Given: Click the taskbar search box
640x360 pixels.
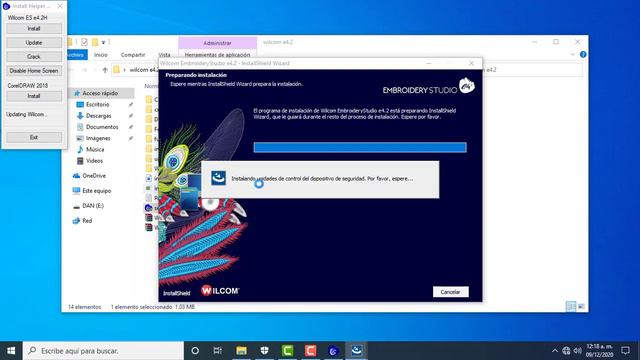Looking at the screenshot, I should pos(103,351).
